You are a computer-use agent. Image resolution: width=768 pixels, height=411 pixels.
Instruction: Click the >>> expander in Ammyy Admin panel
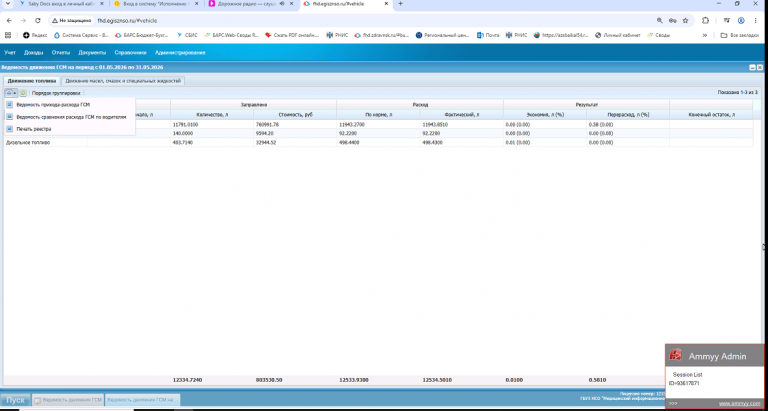coord(673,404)
